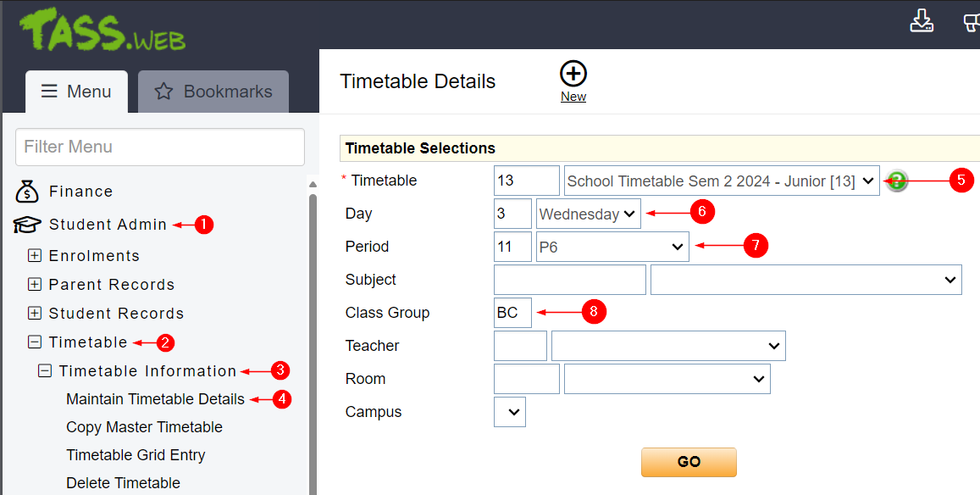Switch to the Bookmarks tab

[213, 92]
